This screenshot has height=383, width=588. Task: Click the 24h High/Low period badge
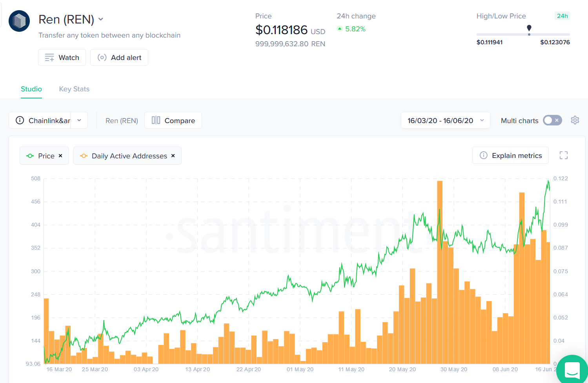coord(563,16)
